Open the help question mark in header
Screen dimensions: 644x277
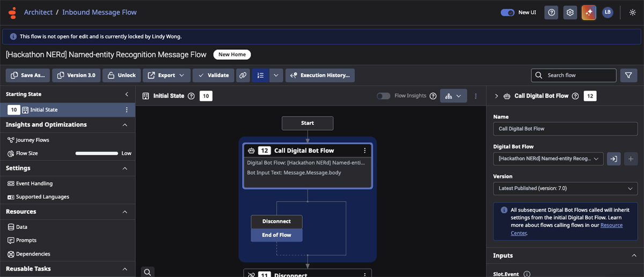551,12
